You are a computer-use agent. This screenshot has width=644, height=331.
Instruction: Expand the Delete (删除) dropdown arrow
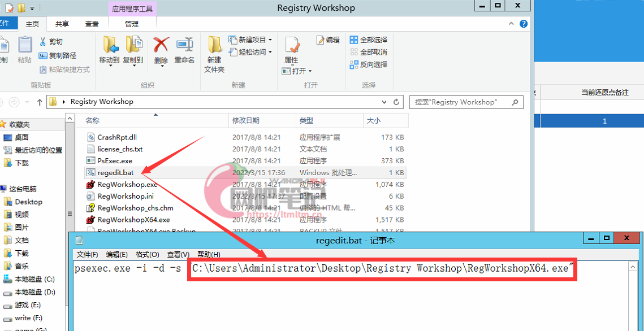click(161, 66)
